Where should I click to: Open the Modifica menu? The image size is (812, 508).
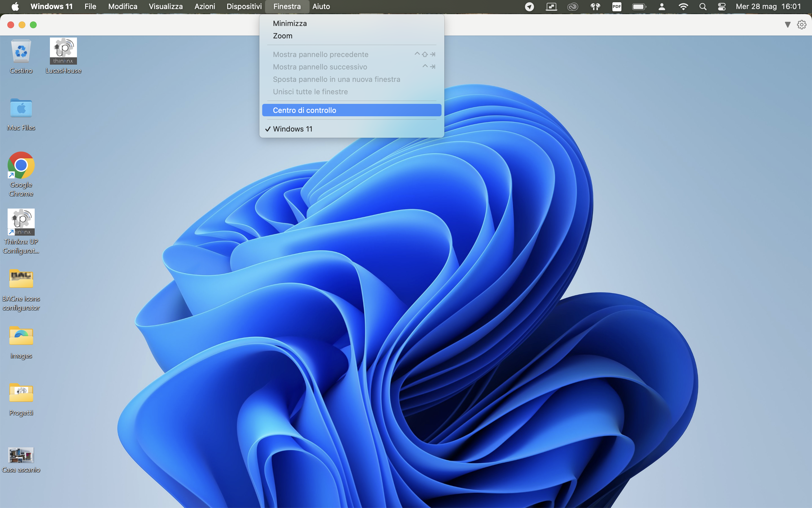[x=123, y=6]
